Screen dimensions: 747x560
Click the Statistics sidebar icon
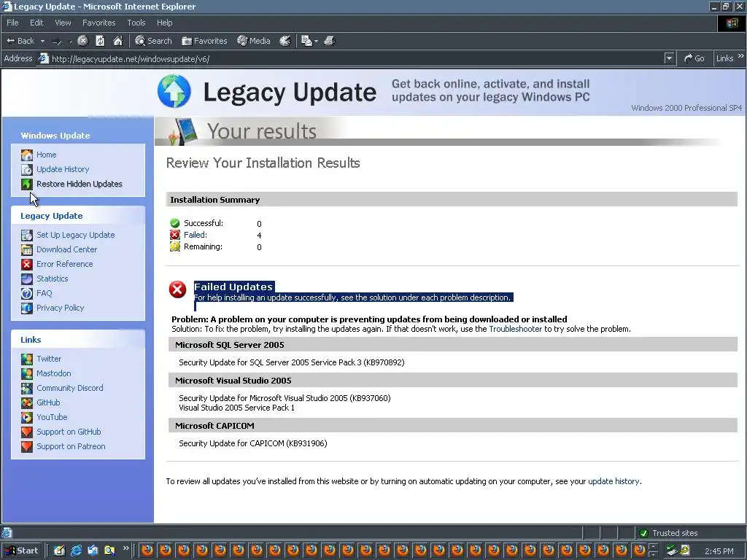(27, 279)
